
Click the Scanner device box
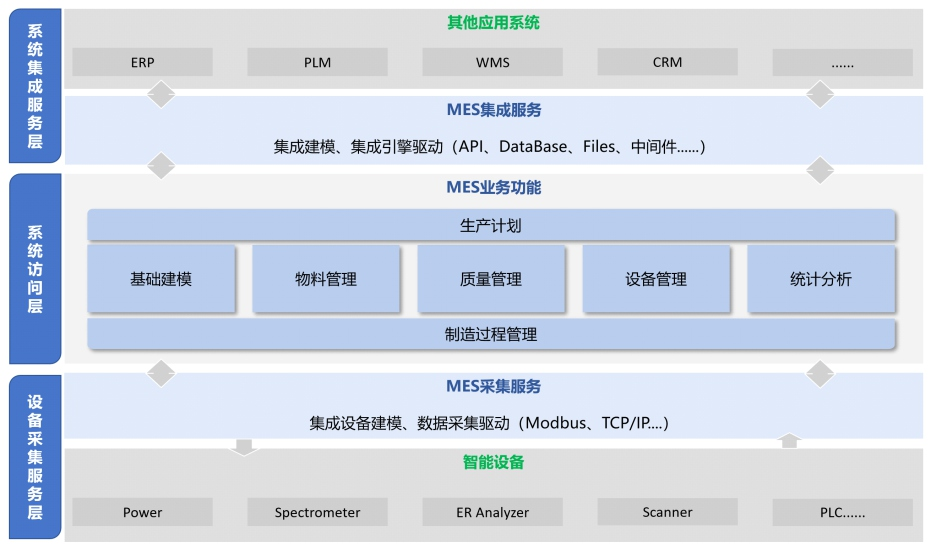667,512
